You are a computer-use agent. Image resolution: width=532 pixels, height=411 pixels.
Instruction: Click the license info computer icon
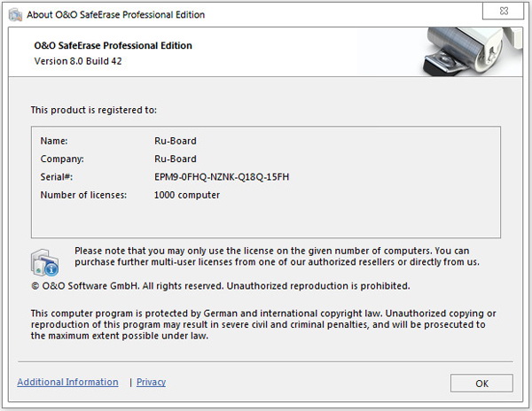45,262
